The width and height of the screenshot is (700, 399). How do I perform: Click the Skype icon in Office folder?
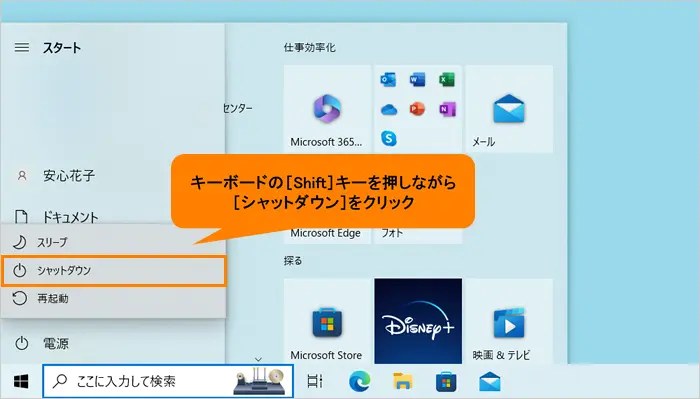point(389,138)
